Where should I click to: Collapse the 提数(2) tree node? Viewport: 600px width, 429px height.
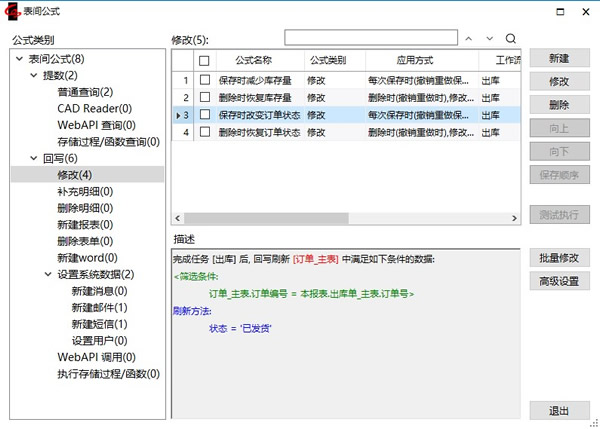(x=34, y=76)
